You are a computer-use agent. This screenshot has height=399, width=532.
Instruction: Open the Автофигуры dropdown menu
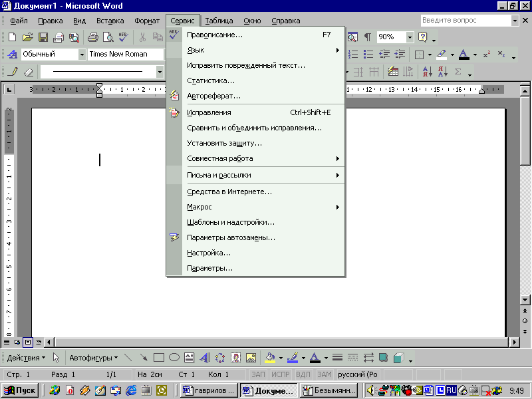pos(94,358)
